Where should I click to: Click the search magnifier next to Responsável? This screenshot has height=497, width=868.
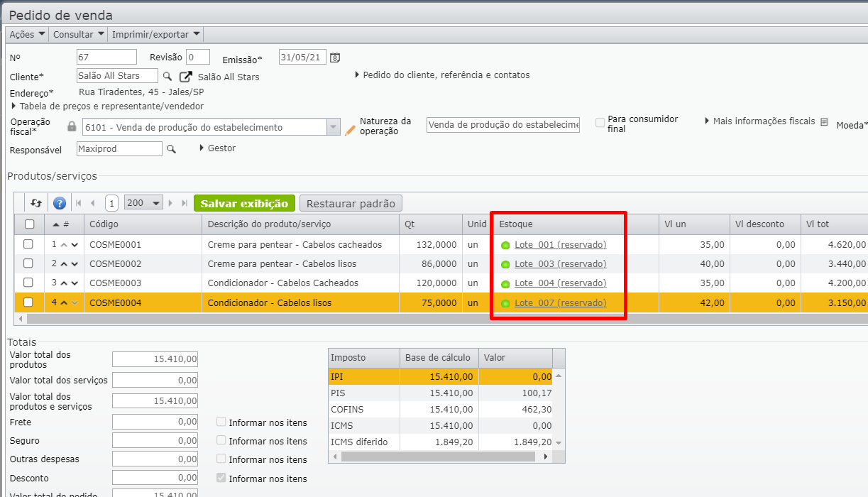pyautogui.click(x=171, y=149)
